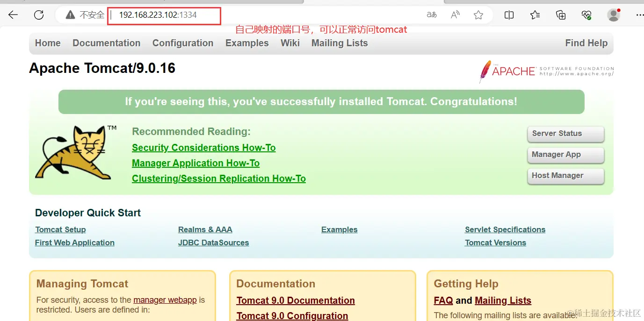Open the favorites list icon
Screen dimensions: 644x321
pyautogui.click(x=535, y=15)
